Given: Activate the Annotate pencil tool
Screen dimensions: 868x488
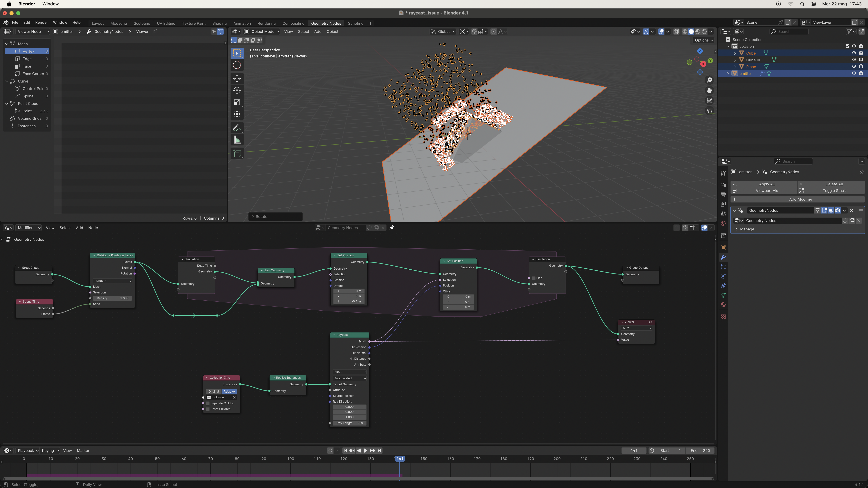Looking at the screenshot, I should (237, 128).
